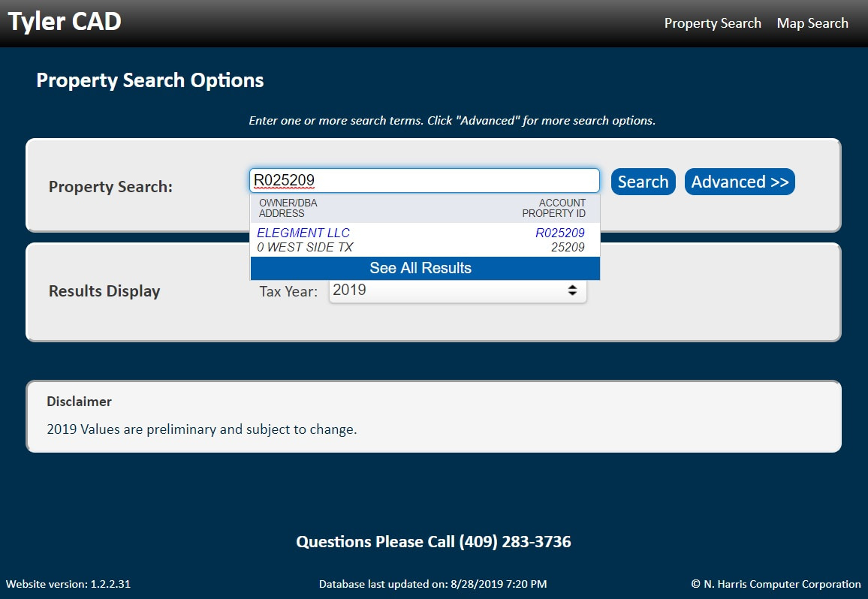Go to Property Search page
The image size is (868, 599).
pyautogui.click(x=712, y=23)
